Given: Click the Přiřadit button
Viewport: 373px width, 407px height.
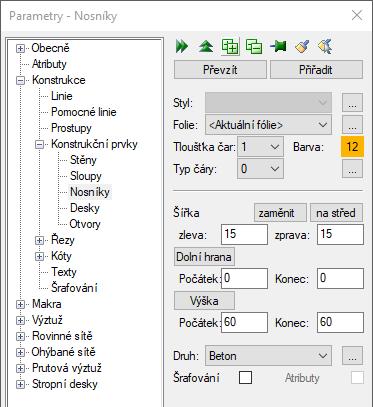Looking at the screenshot, I should click(x=316, y=70).
